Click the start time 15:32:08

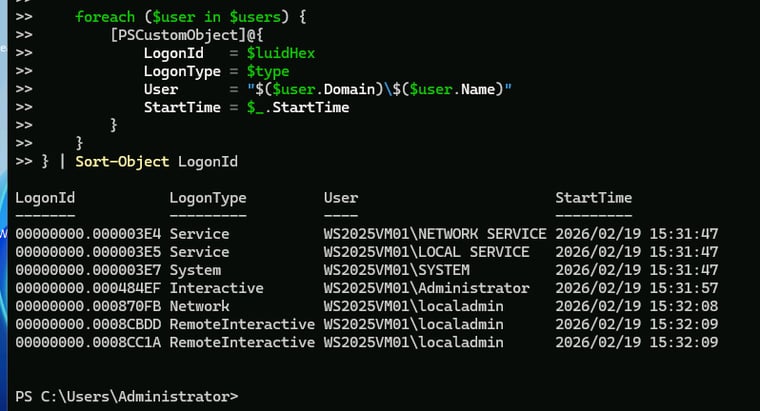(x=684, y=306)
